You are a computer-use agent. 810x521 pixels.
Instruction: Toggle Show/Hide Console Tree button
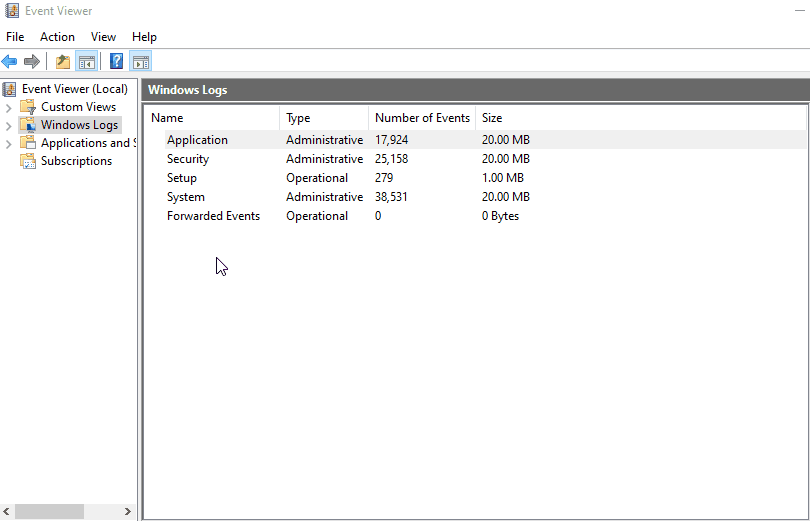point(87,61)
